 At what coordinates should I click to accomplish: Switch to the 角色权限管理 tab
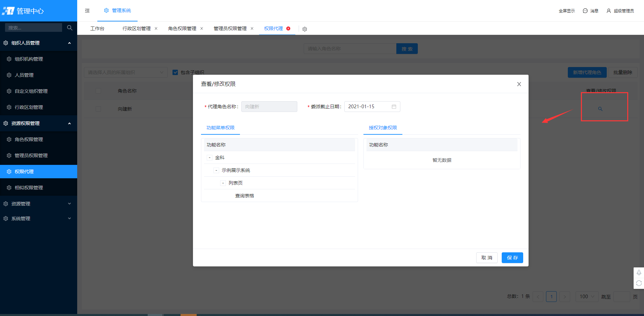[x=182, y=28]
